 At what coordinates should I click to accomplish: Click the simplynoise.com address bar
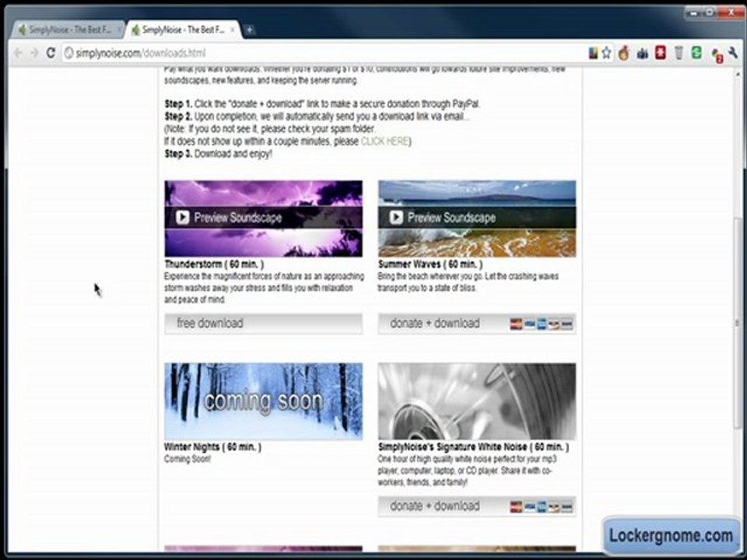tap(324, 53)
